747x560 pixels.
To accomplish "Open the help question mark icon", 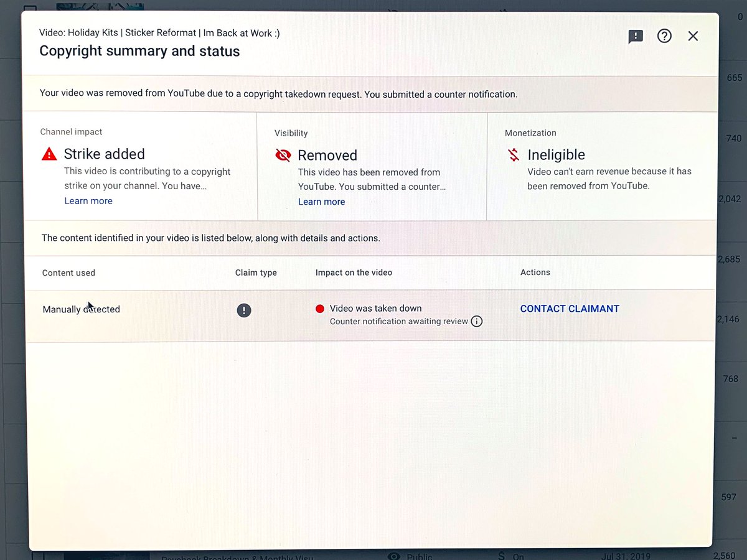I will pyautogui.click(x=664, y=36).
